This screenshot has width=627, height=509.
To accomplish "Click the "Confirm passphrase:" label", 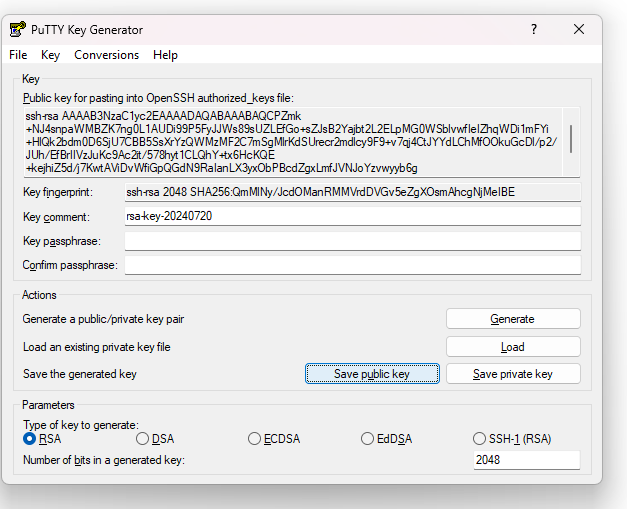I will [x=70, y=265].
